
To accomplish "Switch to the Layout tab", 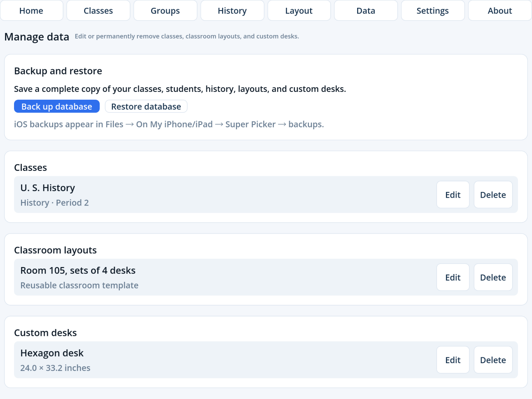I will (299, 11).
